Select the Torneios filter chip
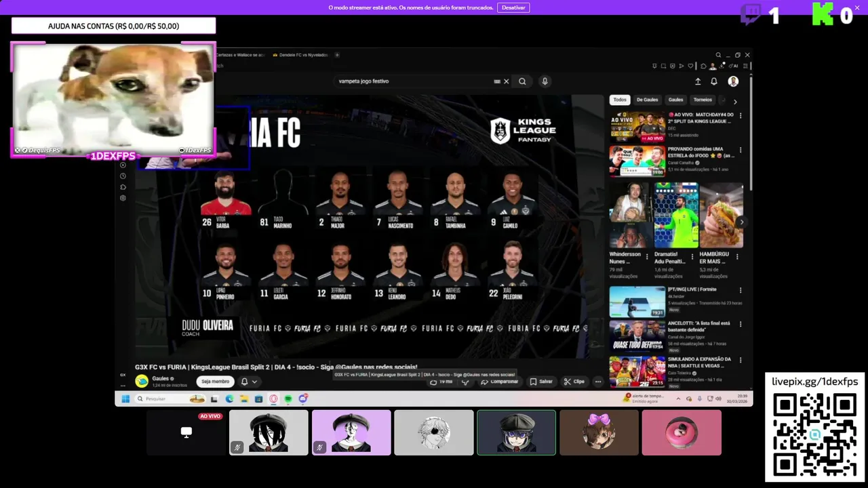The height and width of the screenshot is (488, 868). 703,100
